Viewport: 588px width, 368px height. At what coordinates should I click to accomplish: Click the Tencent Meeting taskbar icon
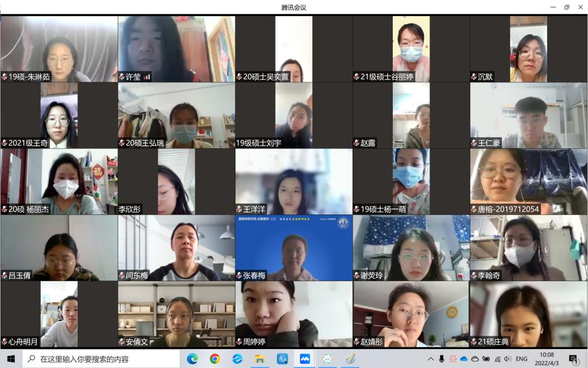[304, 359]
